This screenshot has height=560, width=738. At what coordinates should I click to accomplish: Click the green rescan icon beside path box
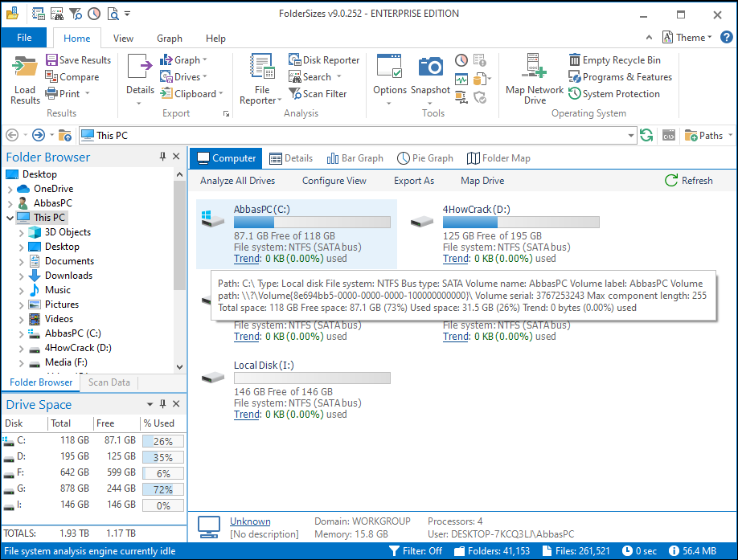click(x=646, y=136)
